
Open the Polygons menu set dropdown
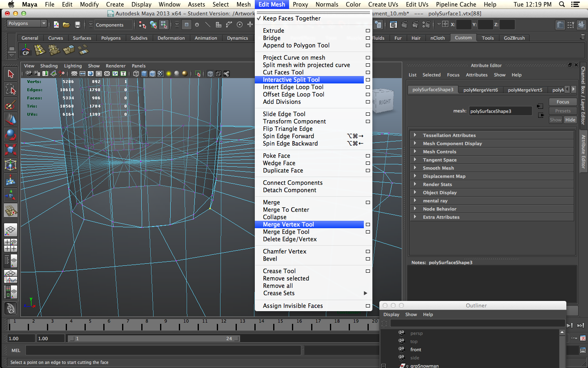click(27, 24)
